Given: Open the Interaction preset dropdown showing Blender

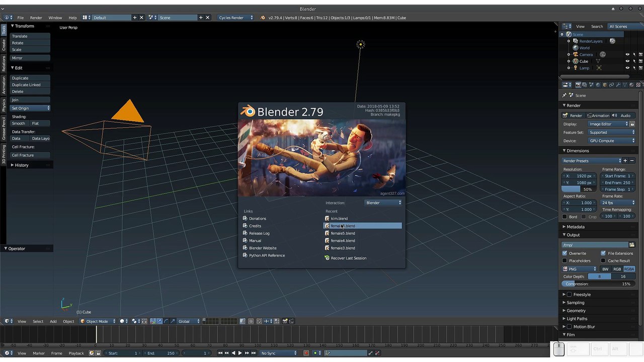Looking at the screenshot, I should point(383,203).
